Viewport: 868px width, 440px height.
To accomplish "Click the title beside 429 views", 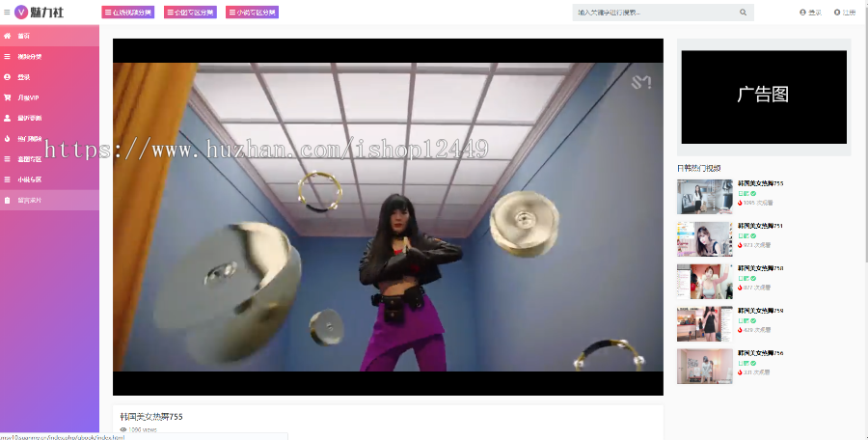I will click(x=761, y=311).
